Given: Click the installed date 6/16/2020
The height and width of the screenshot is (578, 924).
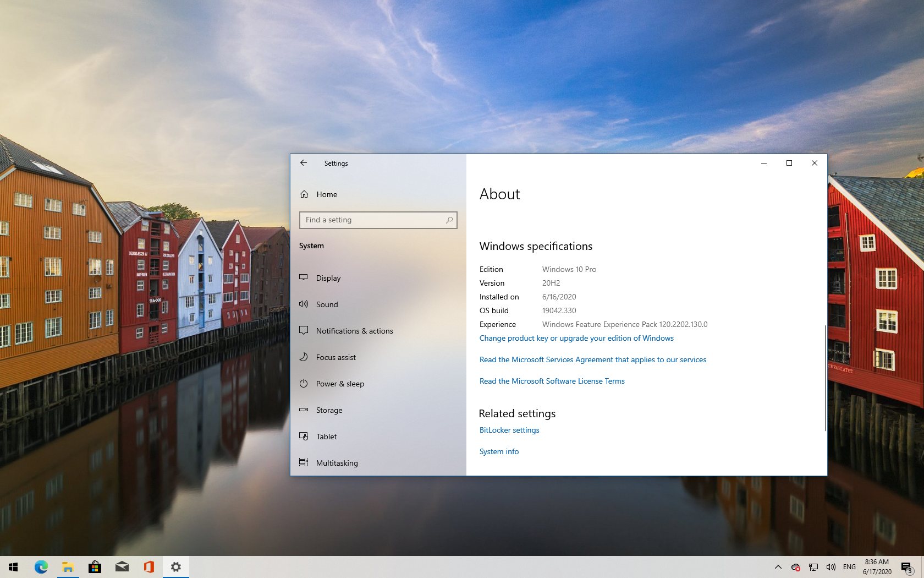Looking at the screenshot, I should click(x=559, y=297).
